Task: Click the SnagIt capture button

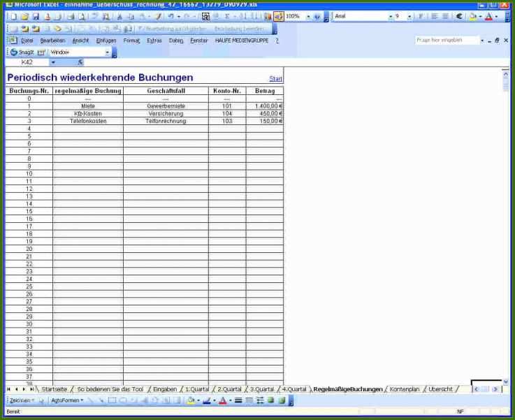Action: [22, 52]
